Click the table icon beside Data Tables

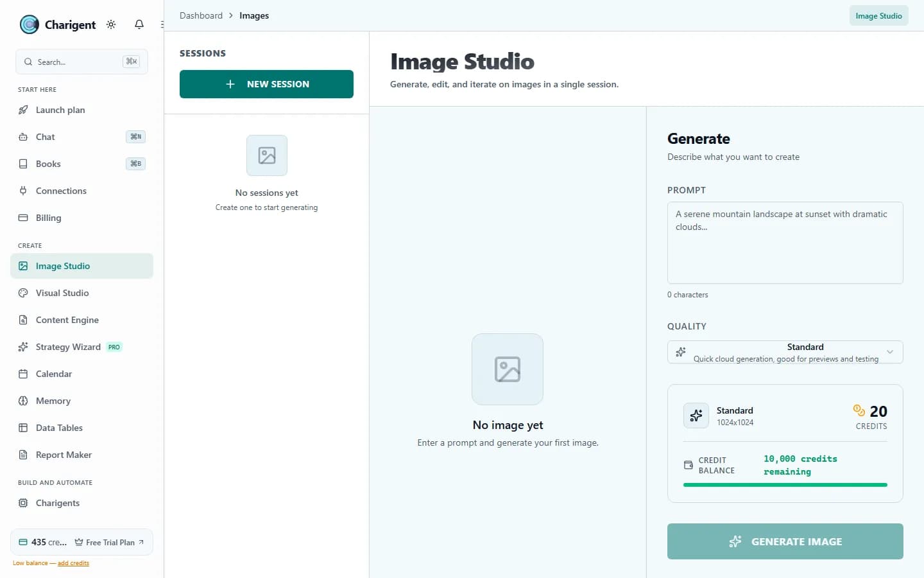click(23, 428)
